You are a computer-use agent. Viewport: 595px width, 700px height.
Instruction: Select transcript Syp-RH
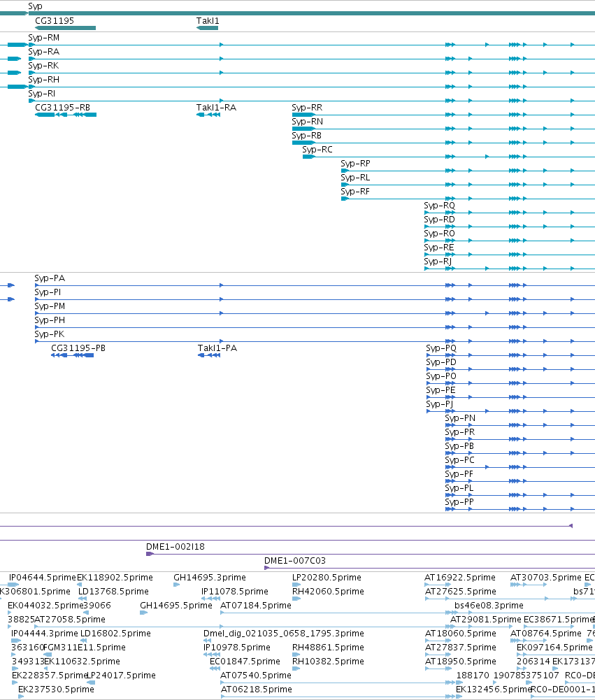[x=44, y=80]
